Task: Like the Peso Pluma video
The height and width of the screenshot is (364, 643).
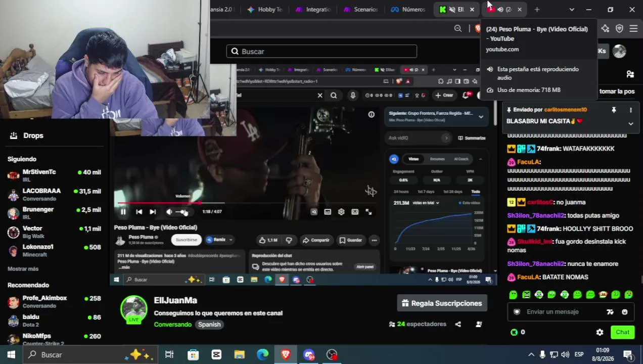Action: click(268, 240)
